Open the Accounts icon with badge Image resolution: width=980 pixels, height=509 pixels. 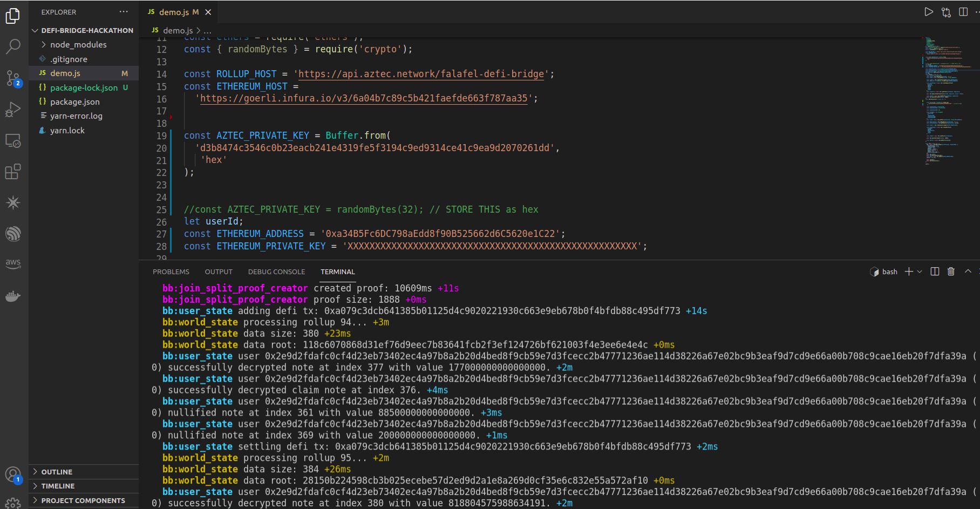13,476
